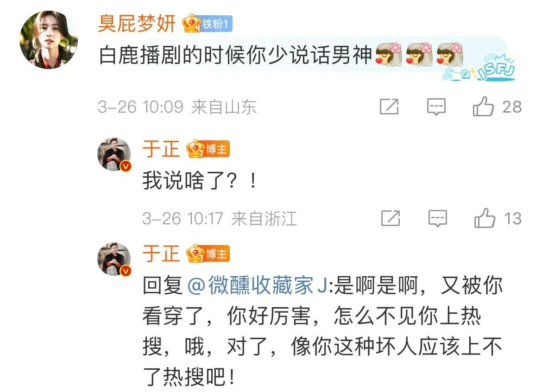Tap the comment text 白鹿播剧的时候你少说话男神
The height and width of the screenshot is (392, 542).
(236, 55)
